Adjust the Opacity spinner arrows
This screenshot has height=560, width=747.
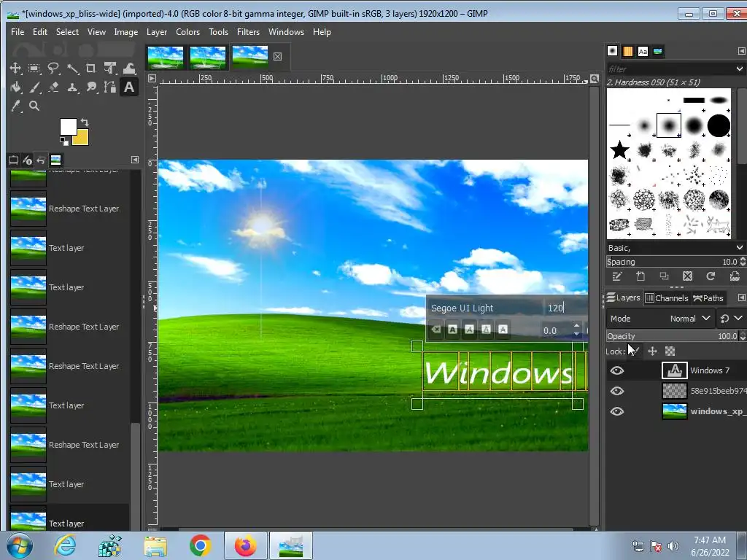(742, 336)
